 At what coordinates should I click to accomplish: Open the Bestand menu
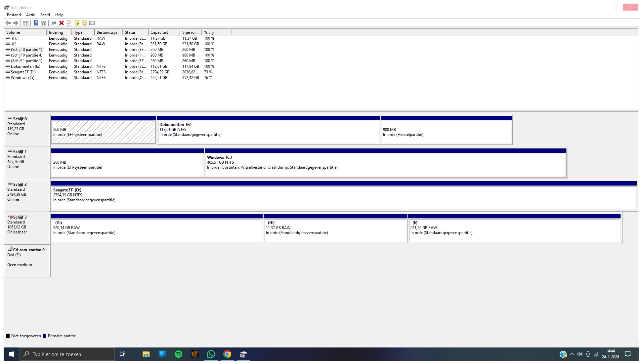tap(14, 15)
